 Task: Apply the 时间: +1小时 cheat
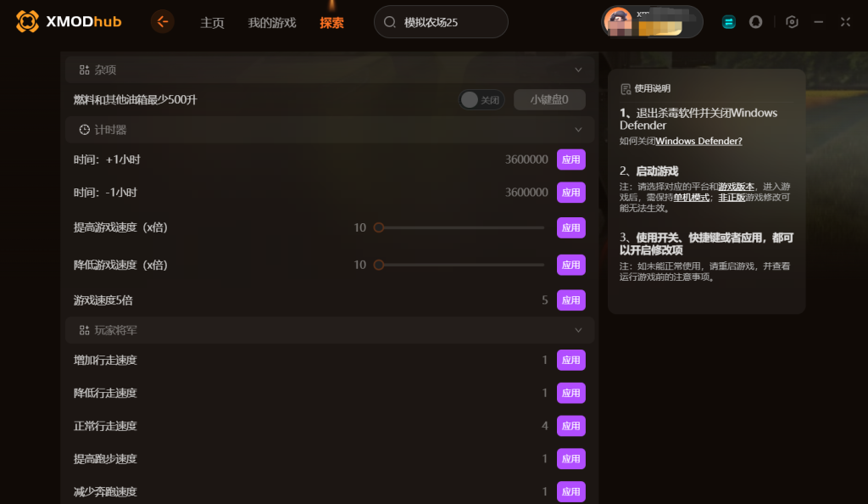coord(570,160)
